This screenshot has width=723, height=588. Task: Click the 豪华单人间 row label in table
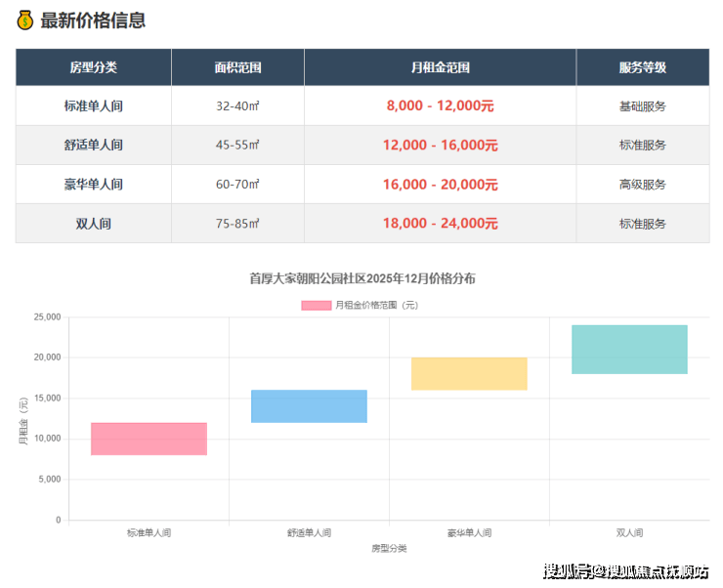[93, 184]
